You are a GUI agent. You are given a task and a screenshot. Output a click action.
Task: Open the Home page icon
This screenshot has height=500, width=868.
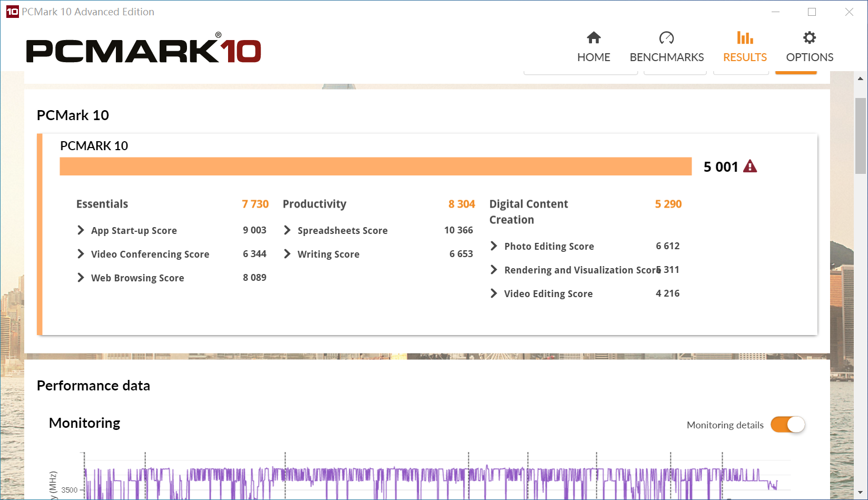[x=594, y=38]
